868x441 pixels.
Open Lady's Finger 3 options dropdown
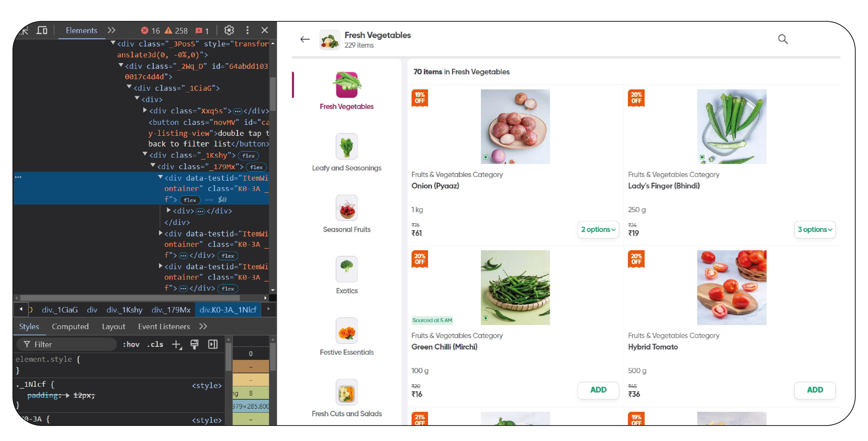point(815,229)
